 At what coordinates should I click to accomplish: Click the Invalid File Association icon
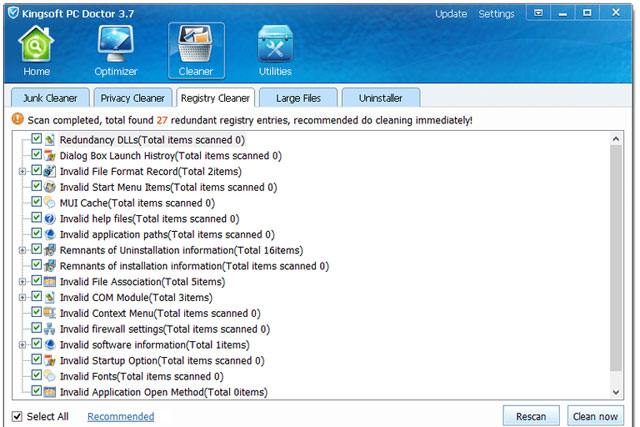49,282
